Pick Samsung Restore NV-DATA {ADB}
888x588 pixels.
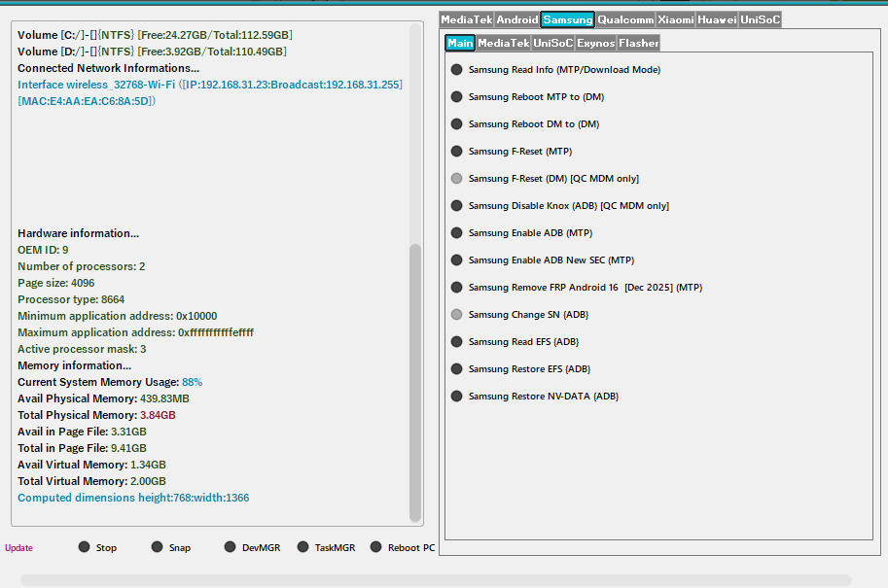coord(457,397)
